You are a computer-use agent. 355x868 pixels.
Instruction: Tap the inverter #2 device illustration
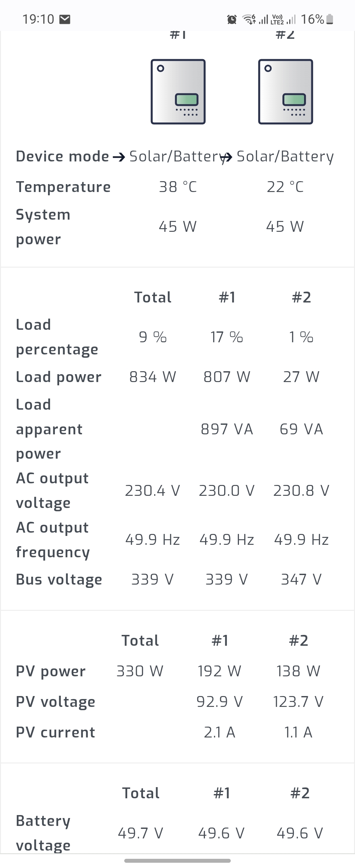pyautogui.click(x=285, y=92)
